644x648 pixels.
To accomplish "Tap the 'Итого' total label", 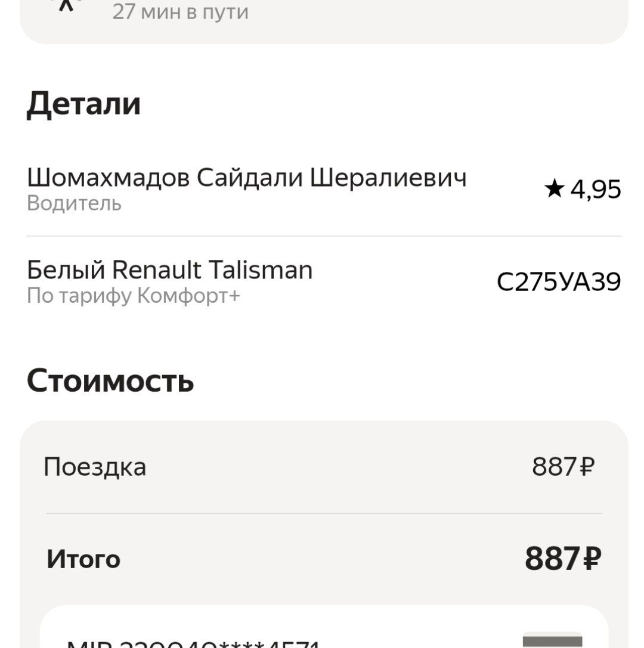I will point(83,559).
